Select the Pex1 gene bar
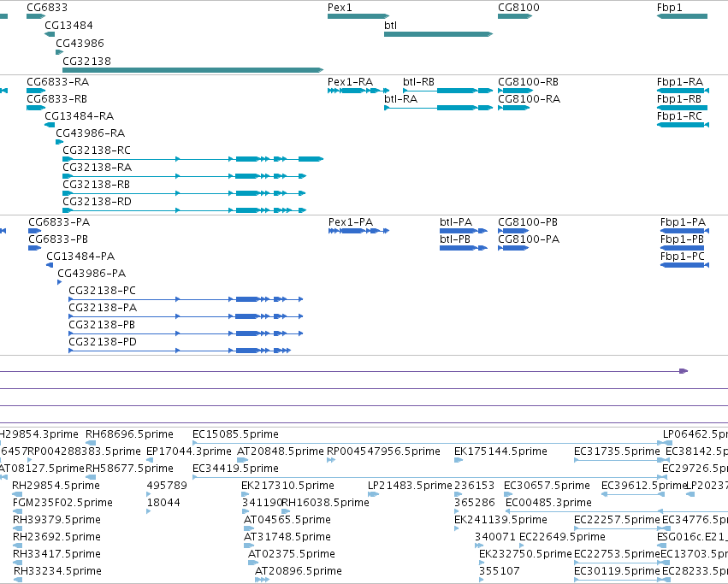The width and height of the screenshot is (728, 584). [358, 16]
